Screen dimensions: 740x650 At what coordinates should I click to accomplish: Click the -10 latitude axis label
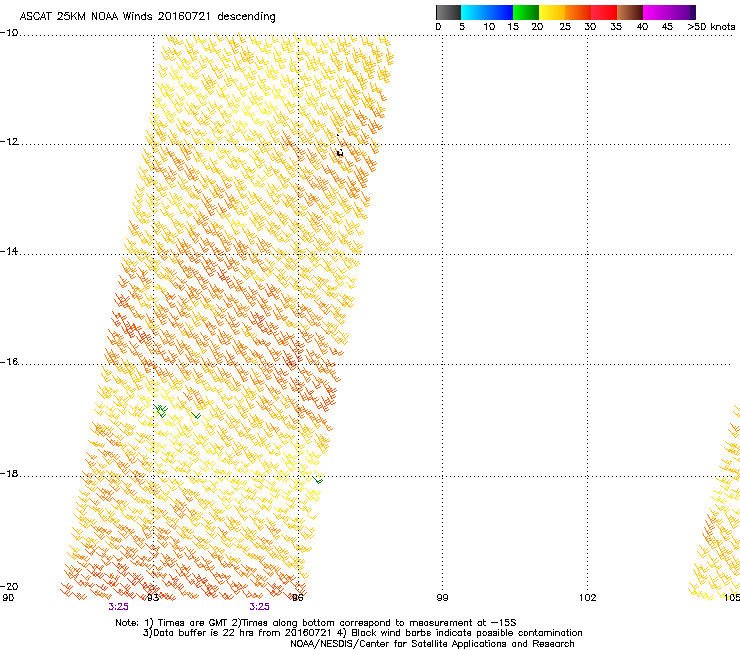9,32
